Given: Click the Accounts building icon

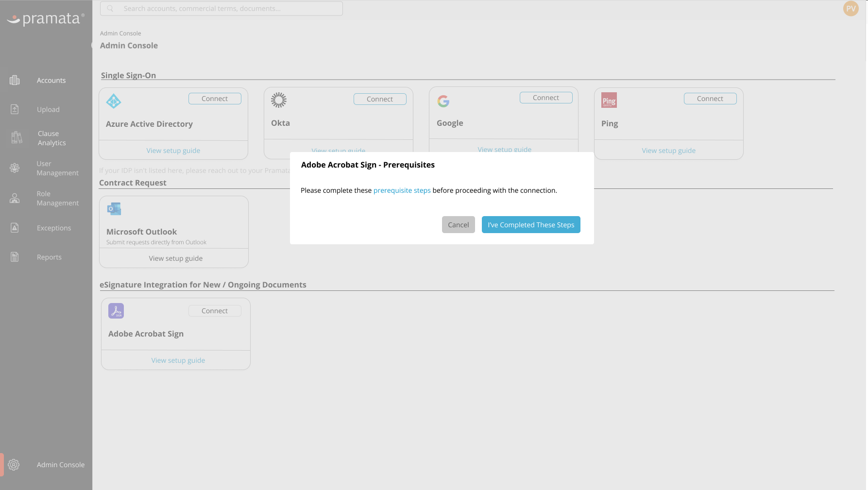Looking at the screenshot, I should tap(15, 80).
